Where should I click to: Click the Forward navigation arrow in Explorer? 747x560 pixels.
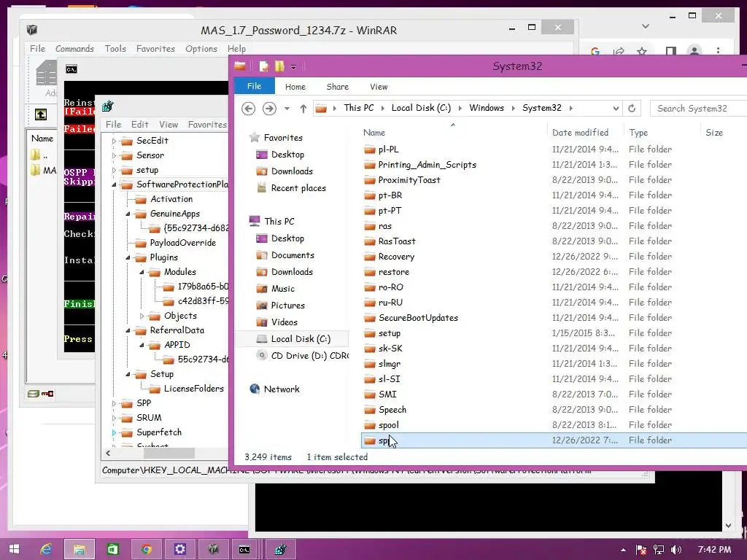(269, 109)
